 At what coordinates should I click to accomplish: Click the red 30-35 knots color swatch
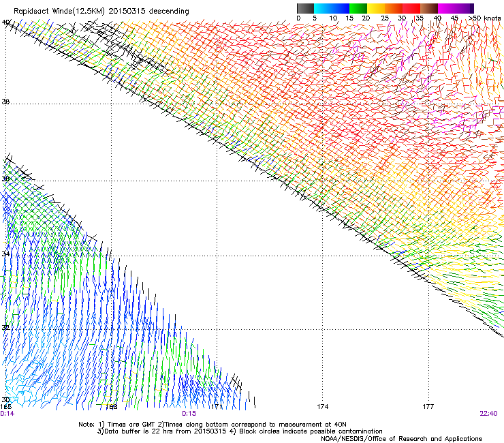point(411,8)
